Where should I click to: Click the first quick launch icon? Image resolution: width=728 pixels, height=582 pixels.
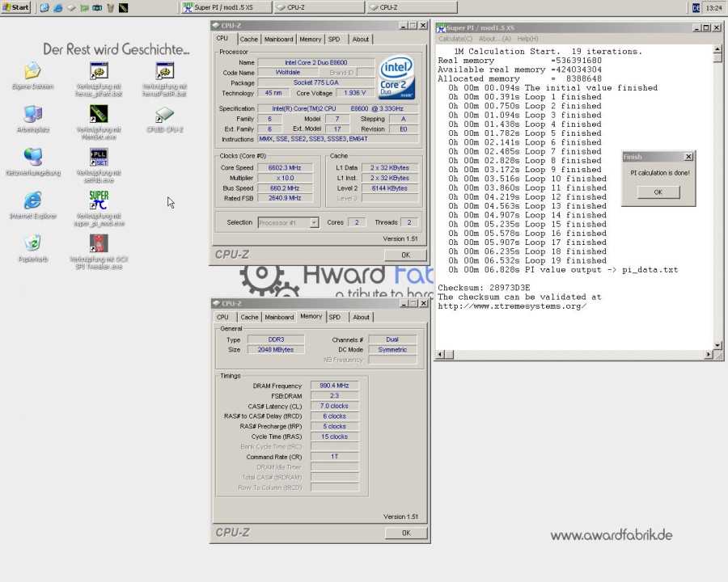click(x=44, y=7)
